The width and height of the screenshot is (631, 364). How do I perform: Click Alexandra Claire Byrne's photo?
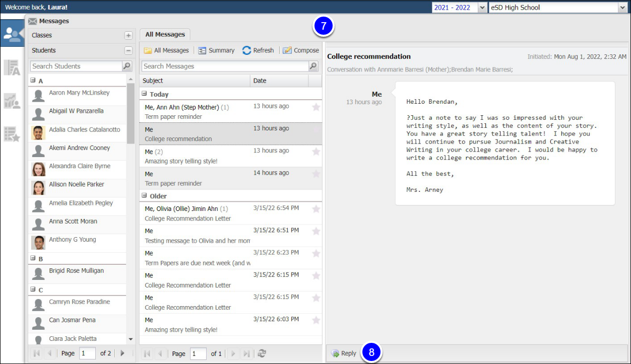(x=38, y=169)
